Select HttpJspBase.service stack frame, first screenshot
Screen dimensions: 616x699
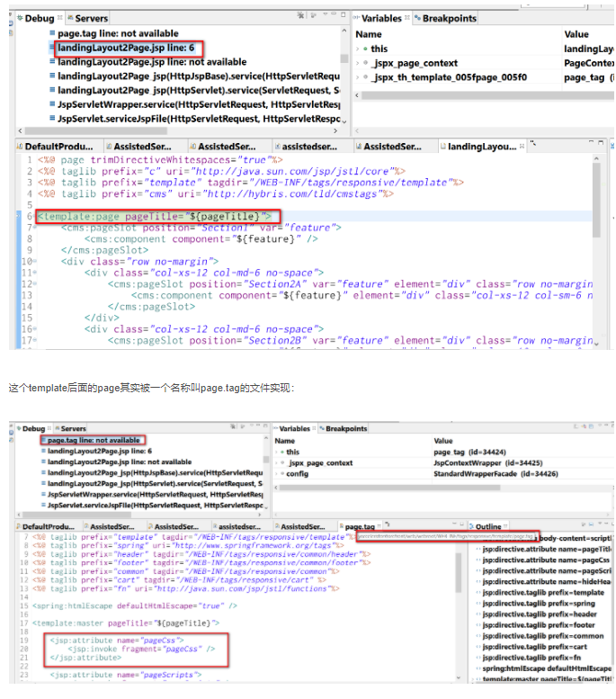195,76
